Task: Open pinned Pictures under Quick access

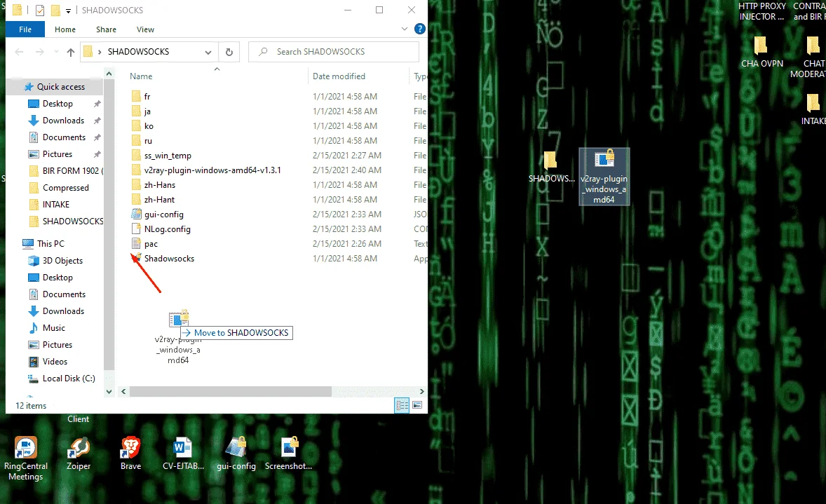Action: [x=57, y=154]
